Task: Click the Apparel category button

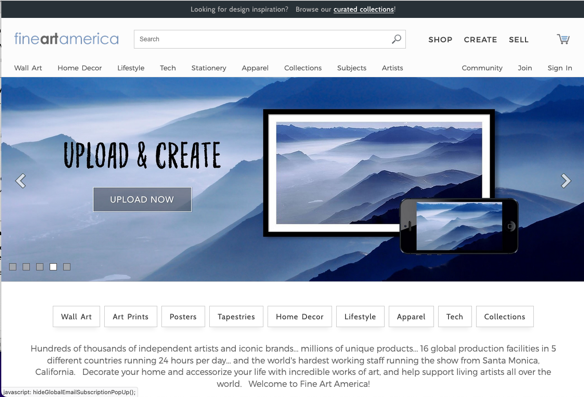Action: pos(411,317)
